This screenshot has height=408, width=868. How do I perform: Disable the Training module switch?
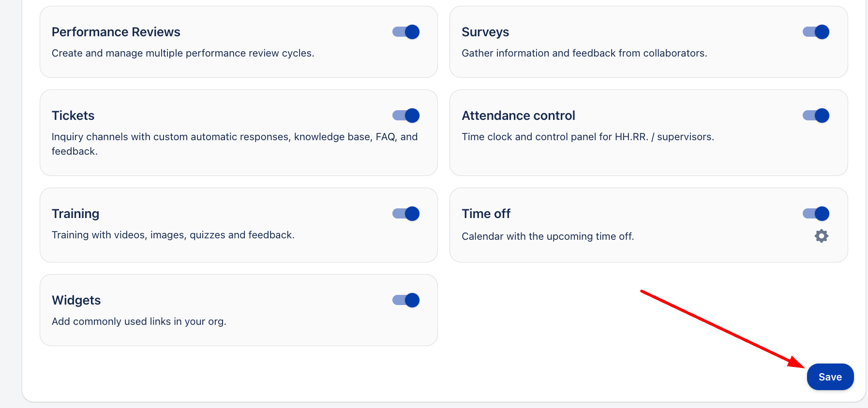pyautogui.click(x=406, y=214)
